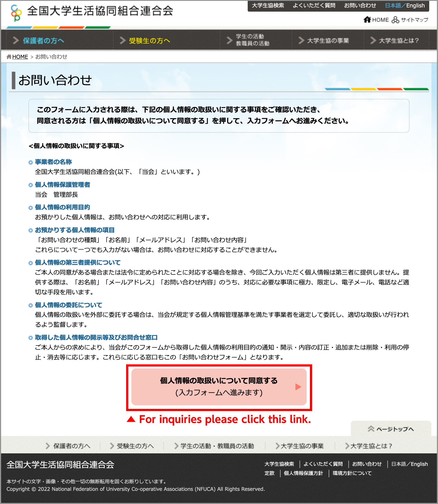Open 受験生の方へ in the main navigation

pyautogui.click(x=149, y=41)
